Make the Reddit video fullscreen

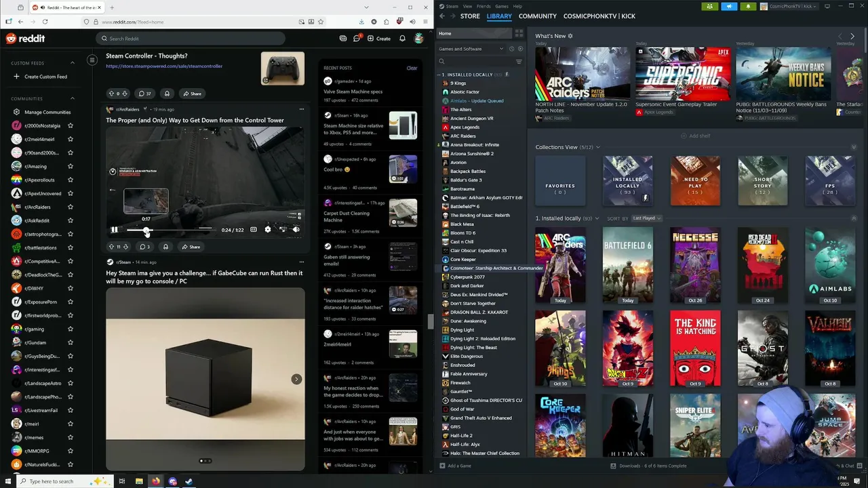click(282, 230)
